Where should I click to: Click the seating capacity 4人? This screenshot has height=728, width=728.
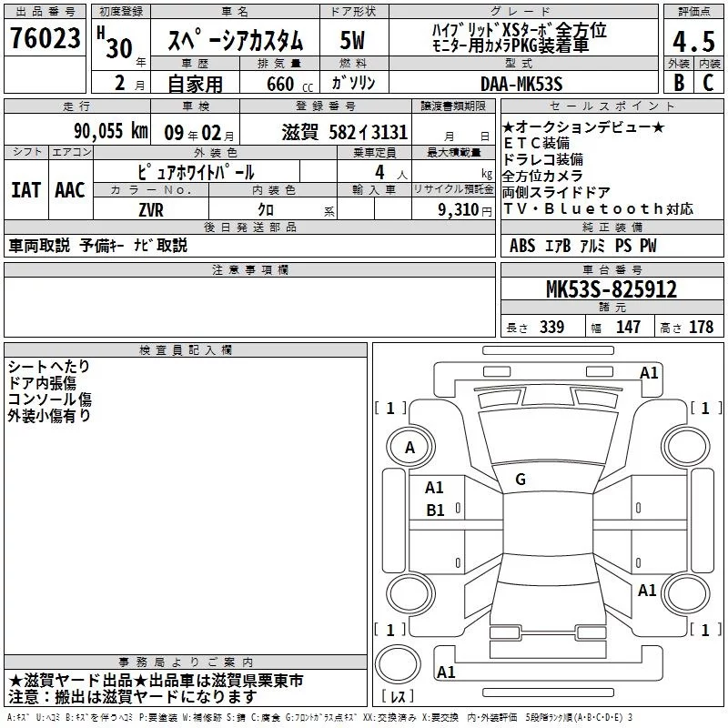point(391,172)
